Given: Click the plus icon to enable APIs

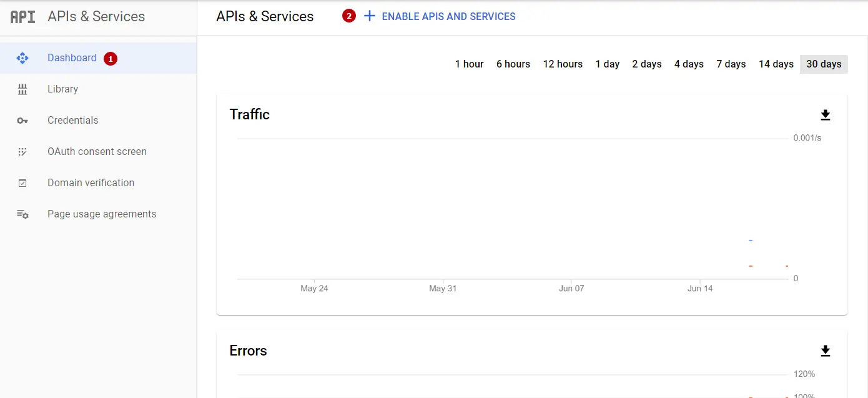Looking at the screenshot, I should click(370, 16).
